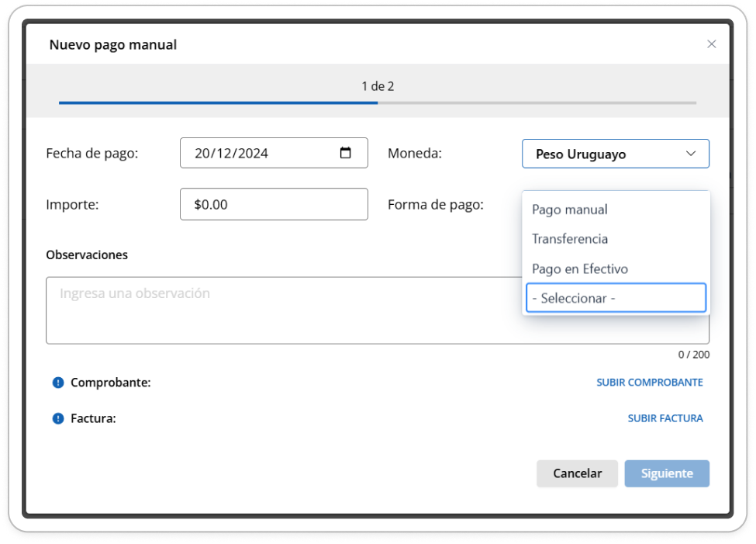Click the step progress bar under '1 de 2'
The height and width of the screenshot is (544, 756).
[378, 102]
